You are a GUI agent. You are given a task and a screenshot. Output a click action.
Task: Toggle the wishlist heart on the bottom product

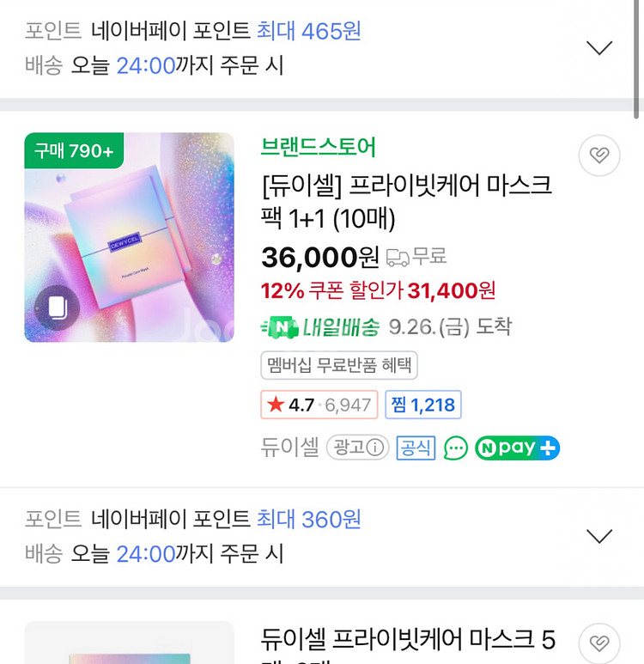pyautogui.click(x=598, y=643)
